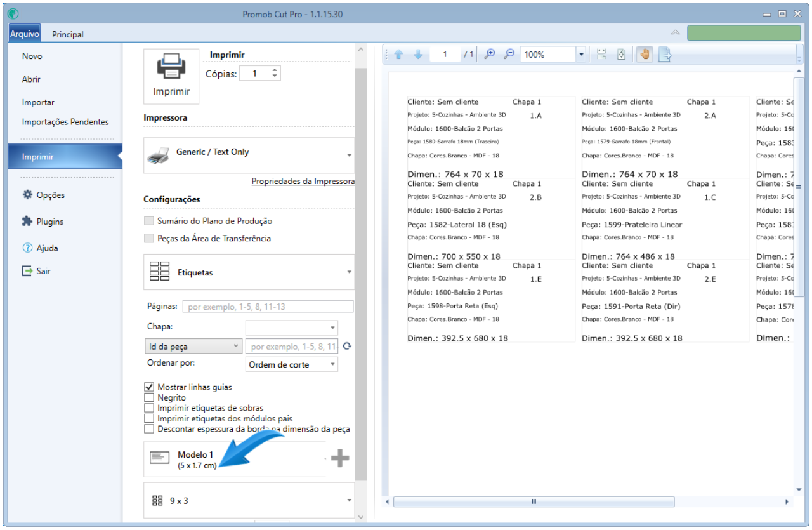Image resolution: width=812 pixels, height=530 pixels.
Task: Choose Importar from the sidebar menu
Action: 38,102
